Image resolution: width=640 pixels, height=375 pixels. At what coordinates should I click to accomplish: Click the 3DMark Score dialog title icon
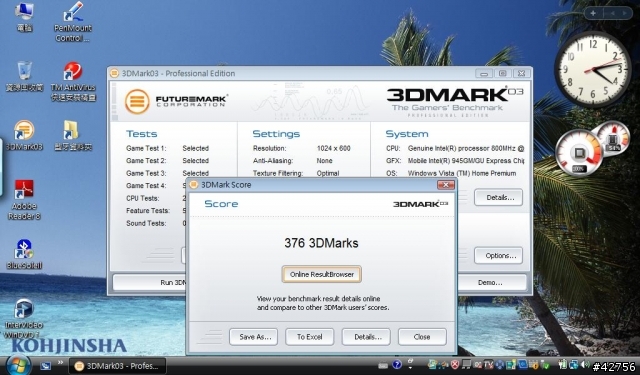193,185
